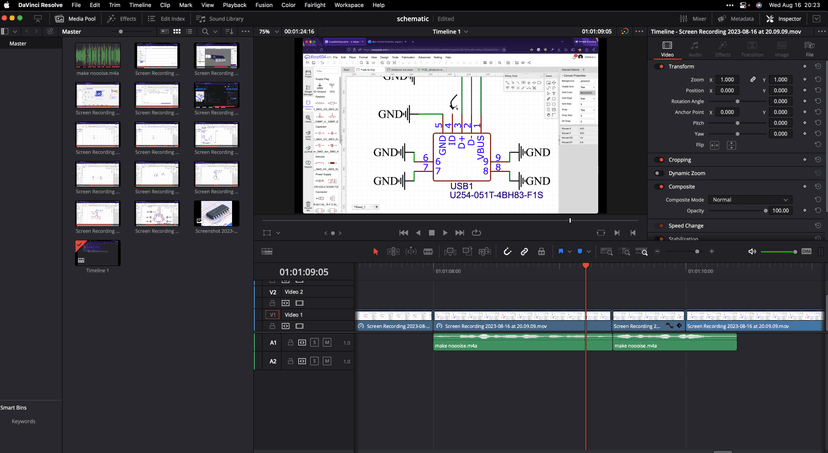This screenshot has width=828, height=453.
Task: Click the Loop playback icon
Action: coord(476,233)
